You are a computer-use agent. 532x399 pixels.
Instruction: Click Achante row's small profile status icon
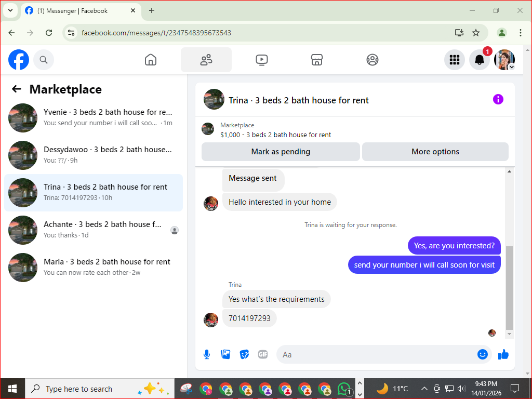coord(175,230)
